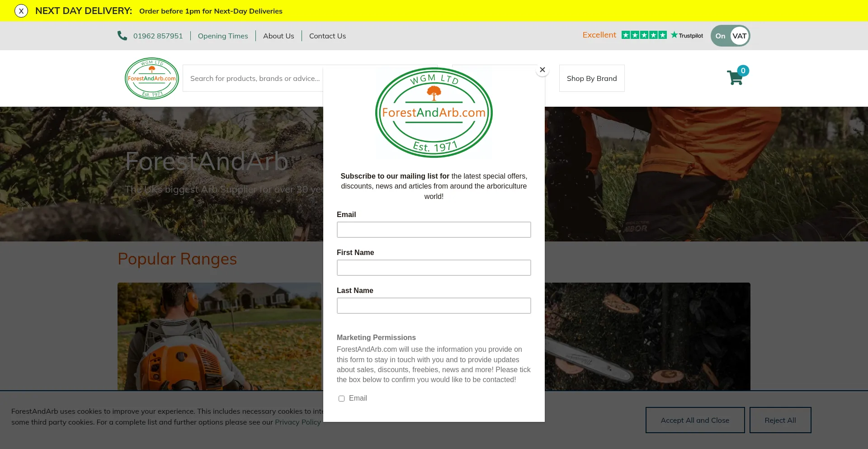Click the large logo in subscription popup
The height and width of the screenshot is (449, 868).
click(434, 113)
